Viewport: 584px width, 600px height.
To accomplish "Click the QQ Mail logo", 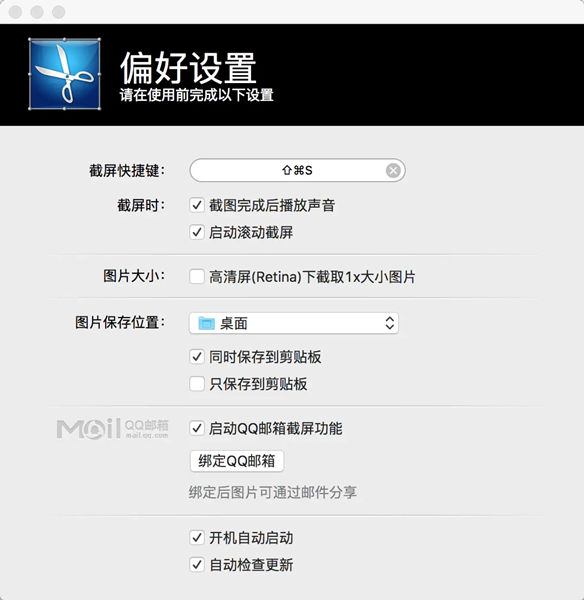I will point(113,429).
